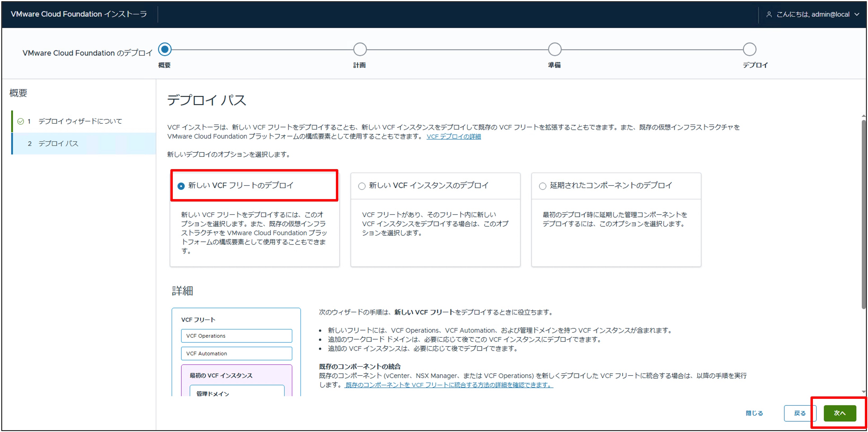Click the scroll-up arrow of the content scrollbar
This screenshot has height=432, width=868.
(x=863, y=116)
